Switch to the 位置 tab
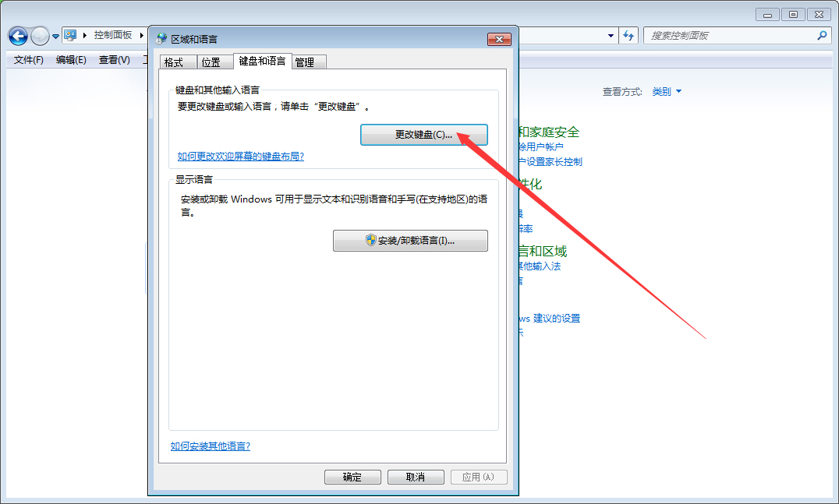 (x=214, y=62)
